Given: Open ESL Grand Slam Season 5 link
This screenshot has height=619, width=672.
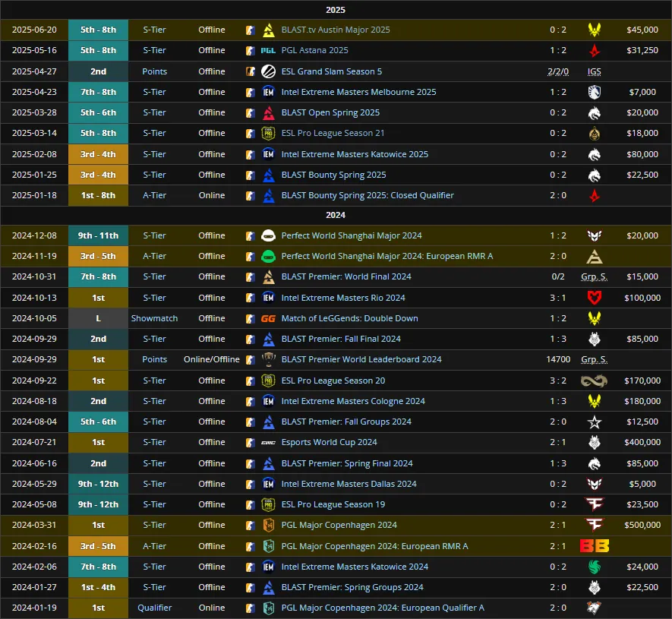Looking at the screenshot, I should point(331,71).
